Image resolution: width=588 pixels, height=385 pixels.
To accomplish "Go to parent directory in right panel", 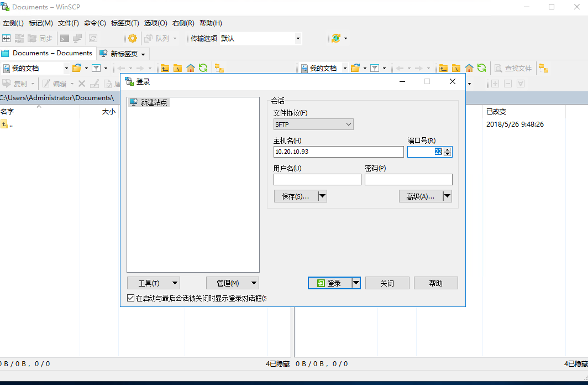I will [x=443, y=68].
